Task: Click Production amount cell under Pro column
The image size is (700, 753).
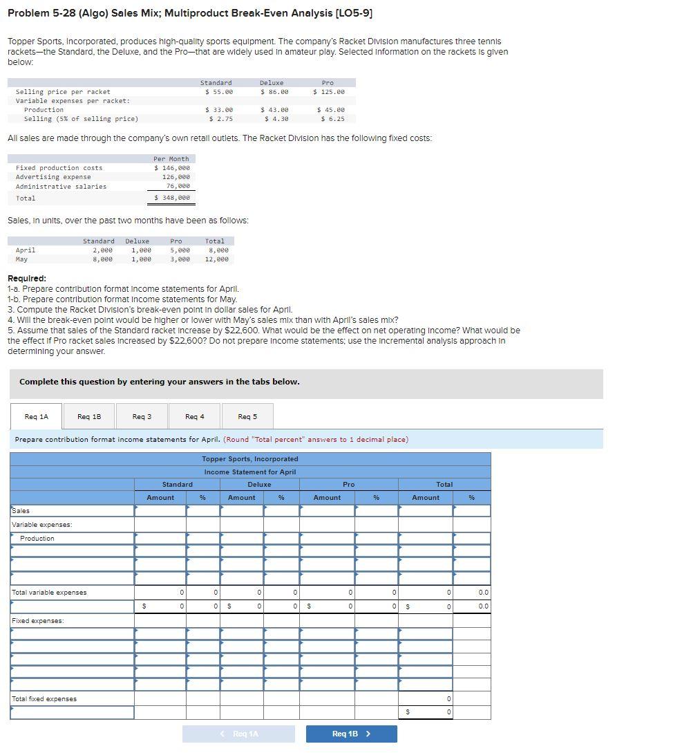Action: click(x=326, y=538)
